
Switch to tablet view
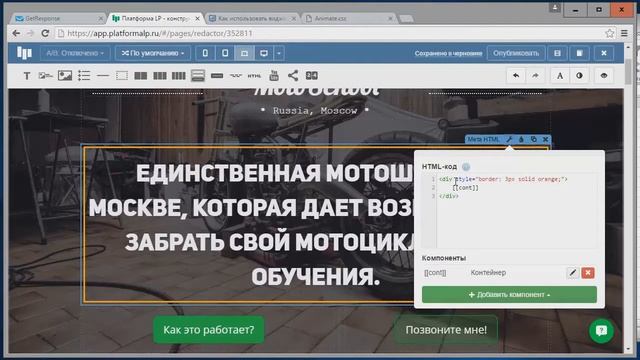[225, 53]
